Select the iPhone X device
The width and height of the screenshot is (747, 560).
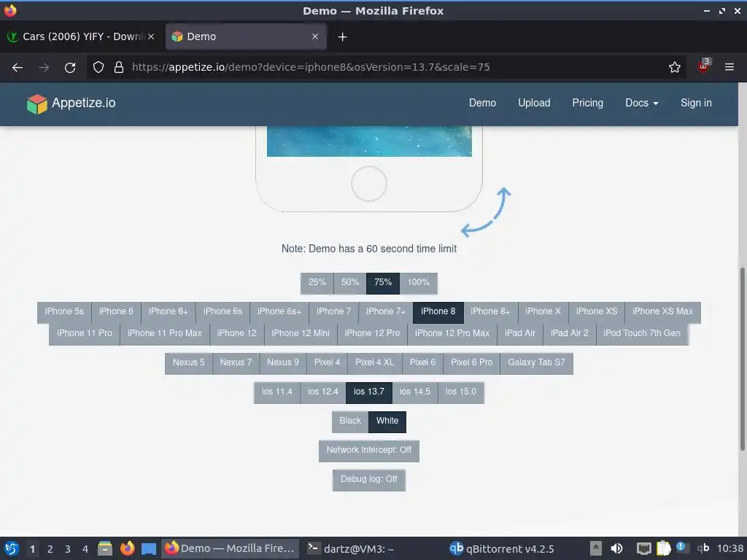click(543, 312)
